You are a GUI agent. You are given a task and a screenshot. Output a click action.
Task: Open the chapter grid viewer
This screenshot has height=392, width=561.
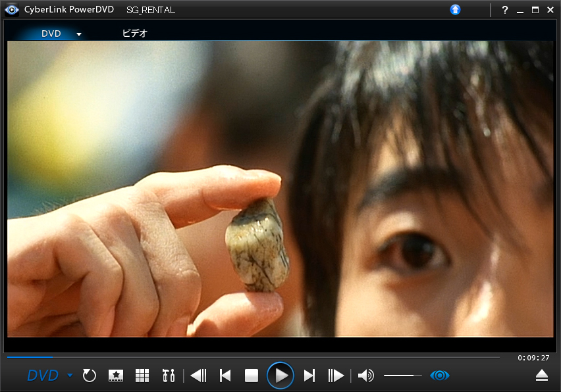pyautogui.click(x=142, y=376)
